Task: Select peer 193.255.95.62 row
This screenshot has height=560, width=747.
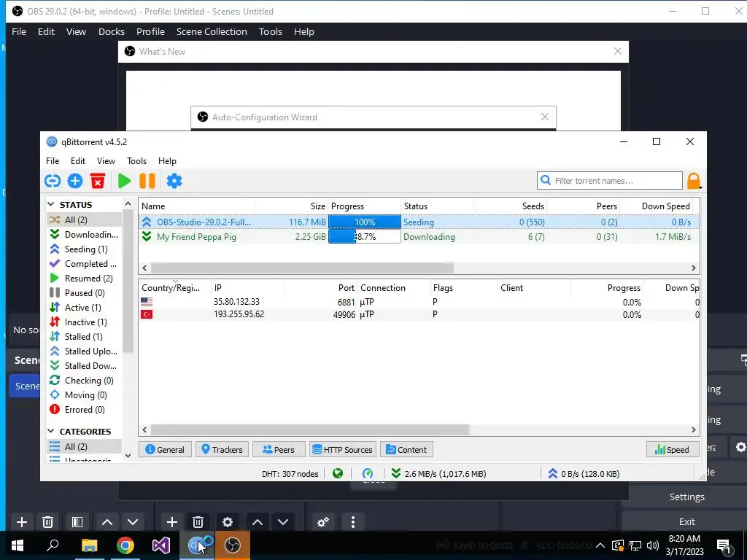Action: pos(419,314)
